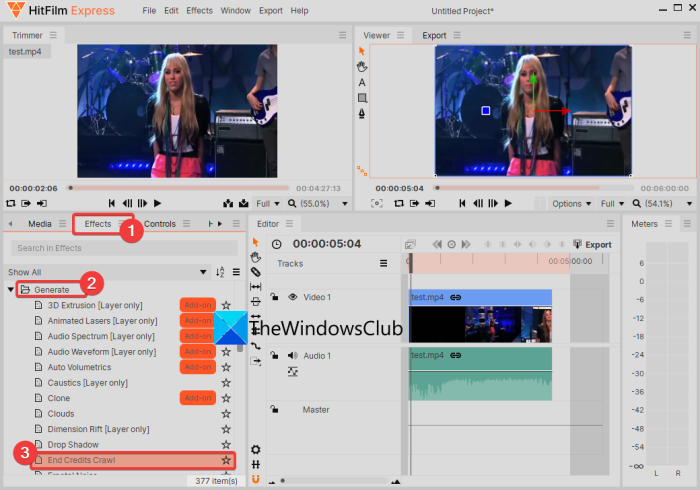The height and width of the screenshot is (490, 700).
Task: Click the Trimmer playback scrub bar
Action: click(x=180, y=188)
